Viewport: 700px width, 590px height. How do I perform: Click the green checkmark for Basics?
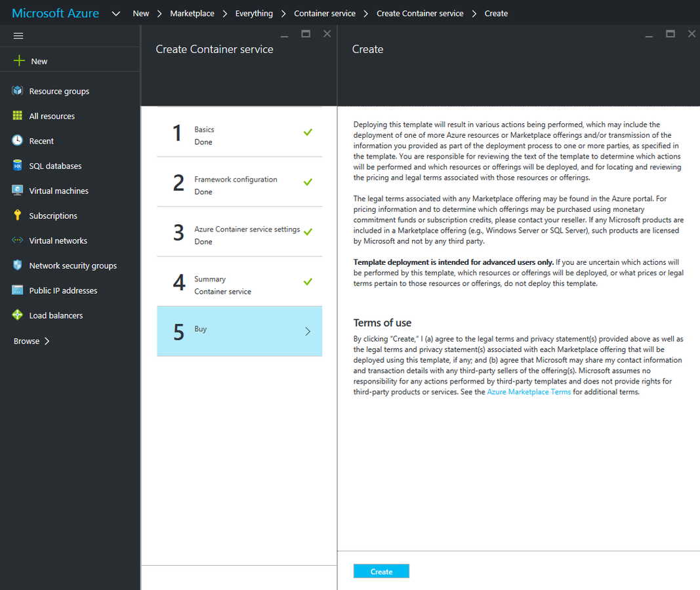(x=308, y=132)
